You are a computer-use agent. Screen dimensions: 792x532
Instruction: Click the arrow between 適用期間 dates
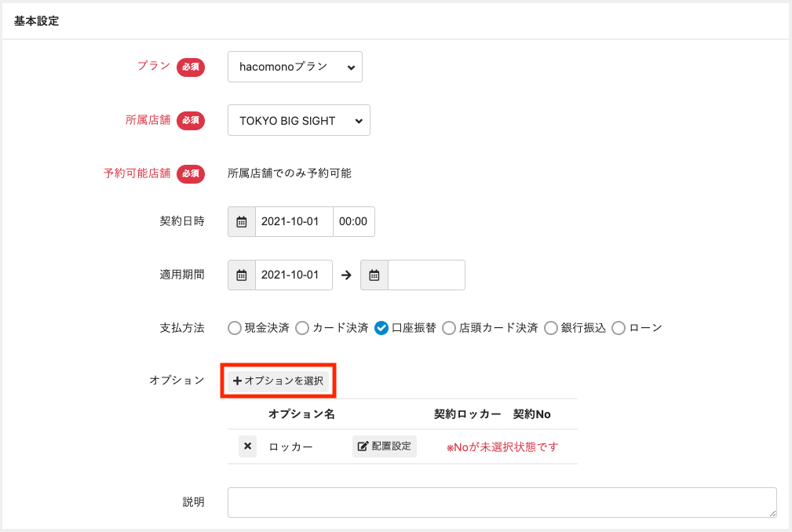coord(346,275)
